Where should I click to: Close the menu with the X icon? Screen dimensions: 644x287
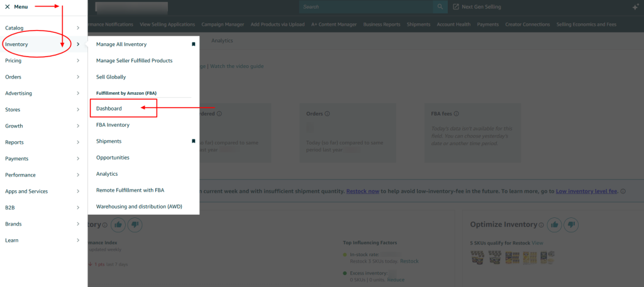coord(8,7)
